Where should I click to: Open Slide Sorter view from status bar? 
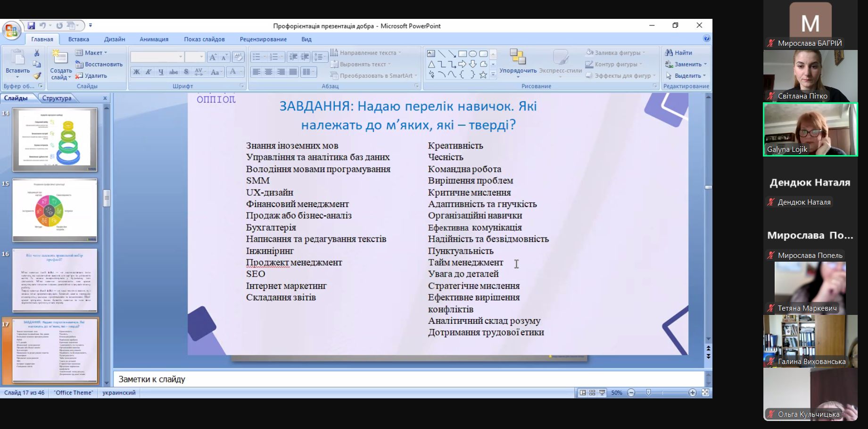coord(592,393)
